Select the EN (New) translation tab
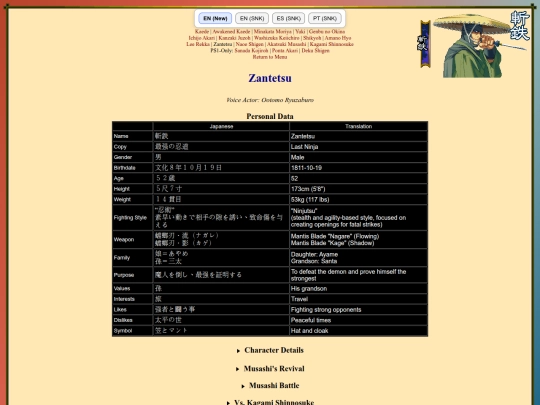The height and width of the screenshot is (405, 540). (215, 18)
